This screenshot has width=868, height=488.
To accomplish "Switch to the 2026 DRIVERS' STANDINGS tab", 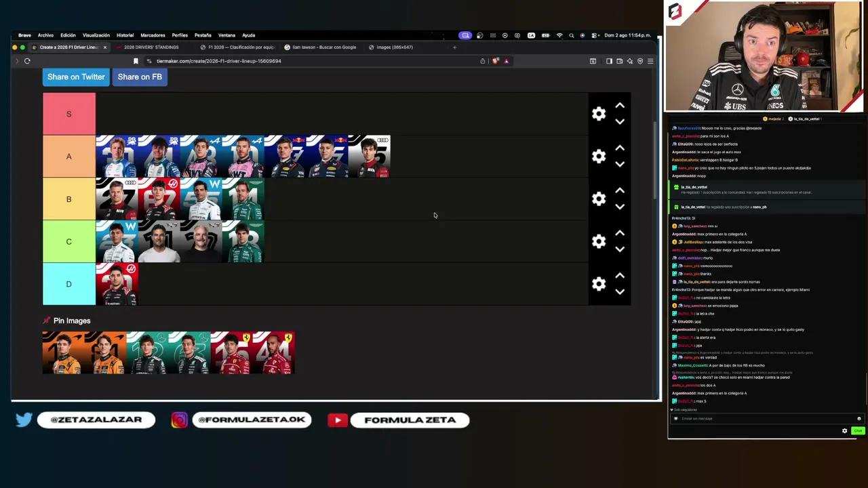I will point(151,47).
